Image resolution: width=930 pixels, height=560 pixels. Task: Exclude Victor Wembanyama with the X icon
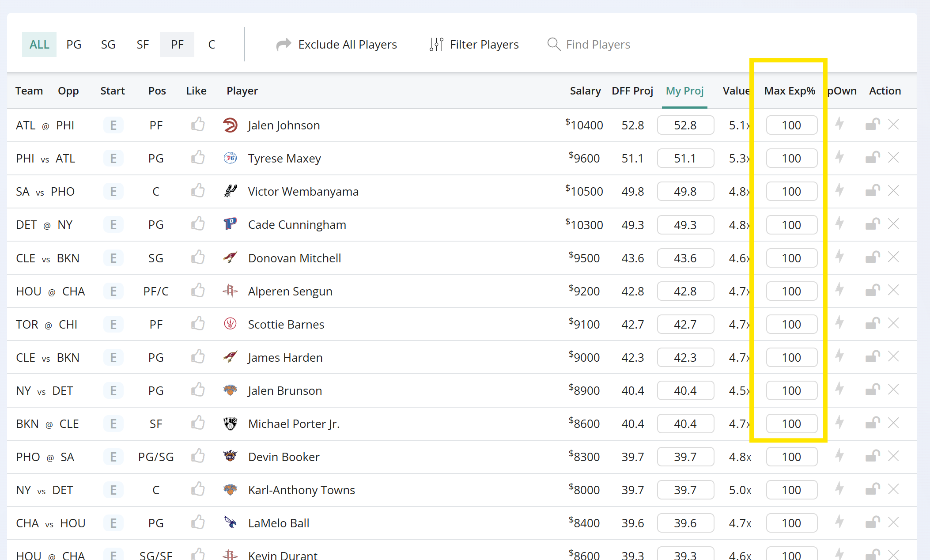[x=893, y=191]
